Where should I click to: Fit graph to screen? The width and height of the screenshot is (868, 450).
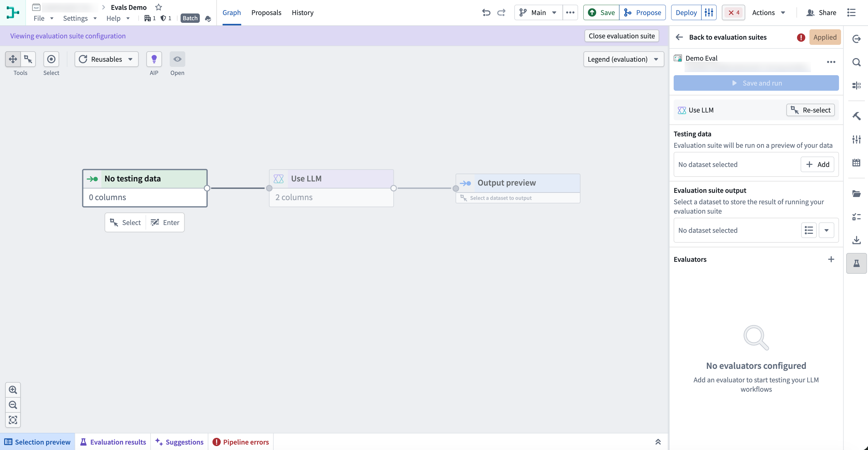click(13, 420)
